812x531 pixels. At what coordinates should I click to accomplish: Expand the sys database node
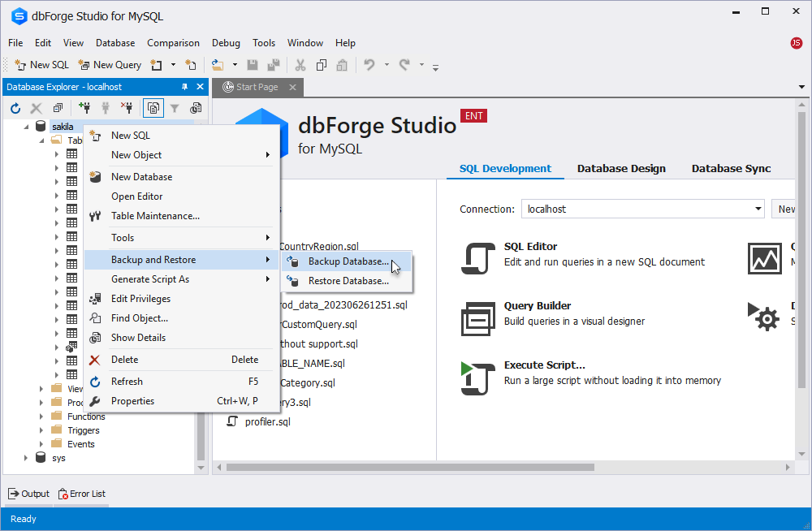point(25,457)
